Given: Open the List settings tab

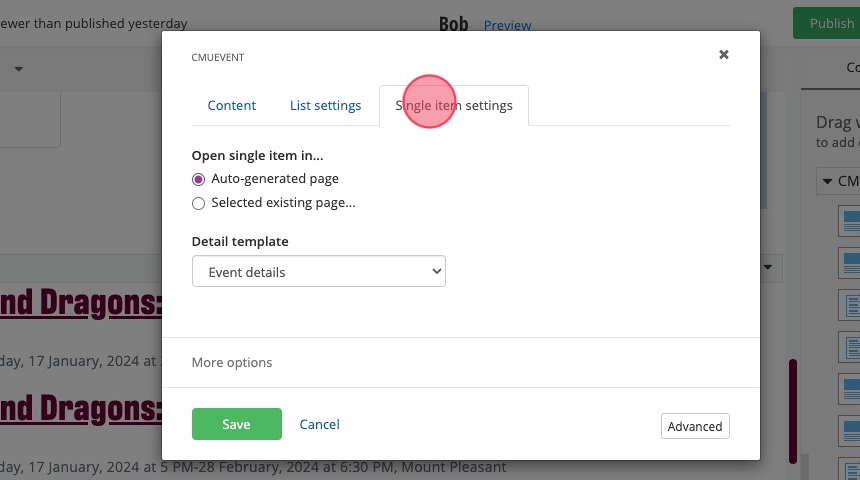Looking at the screenshot, I should (x=325, y=105).
